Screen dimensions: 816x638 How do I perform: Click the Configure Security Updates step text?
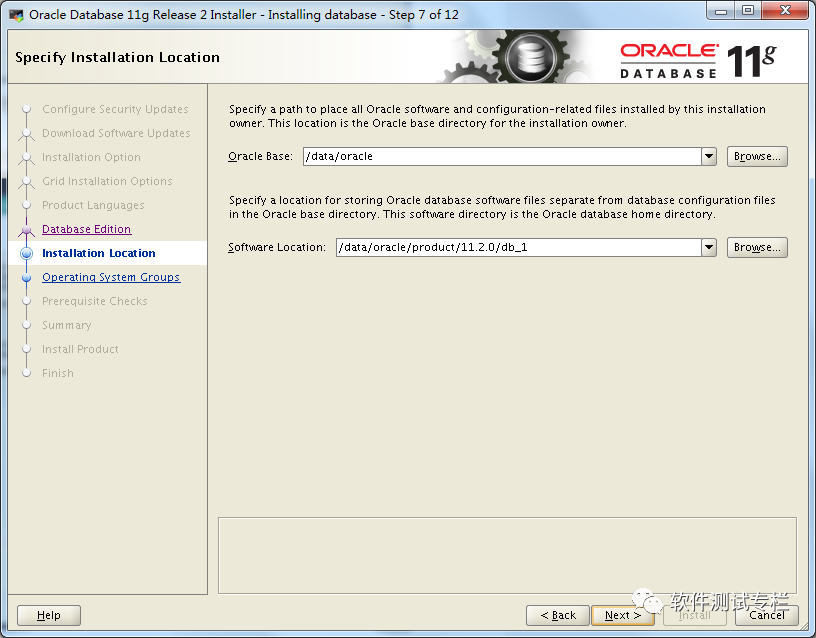115,109
